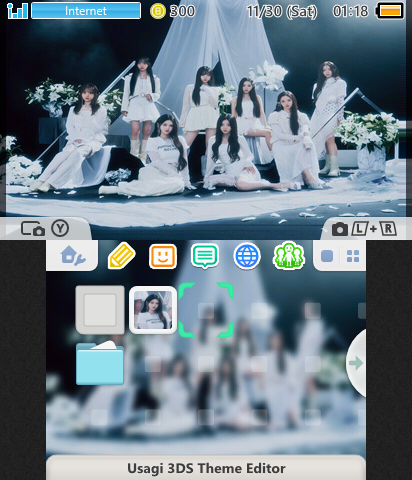Image resolution: width=412 pixels, height=480 pixels.
Task: Open the Home Menu settings icon
Action: [72, 256]
